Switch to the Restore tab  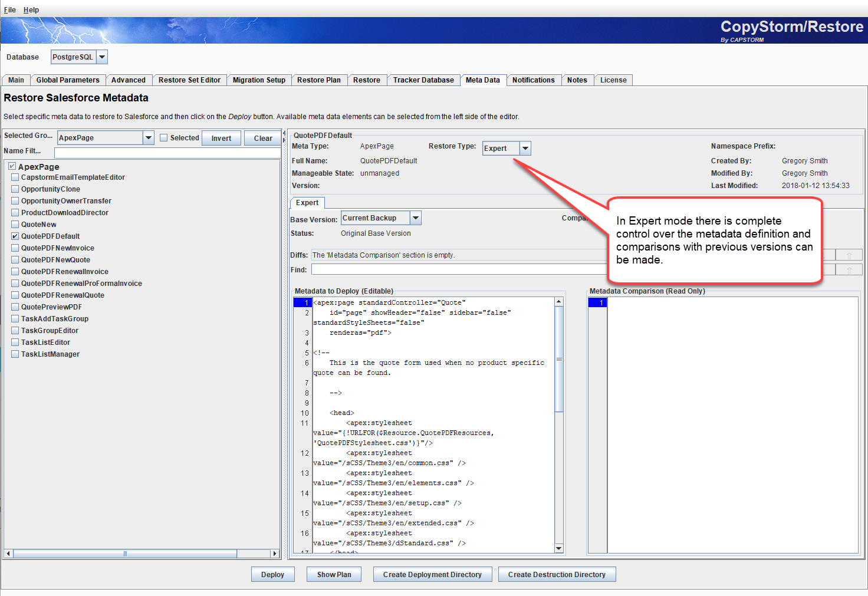tap(367, 80)
